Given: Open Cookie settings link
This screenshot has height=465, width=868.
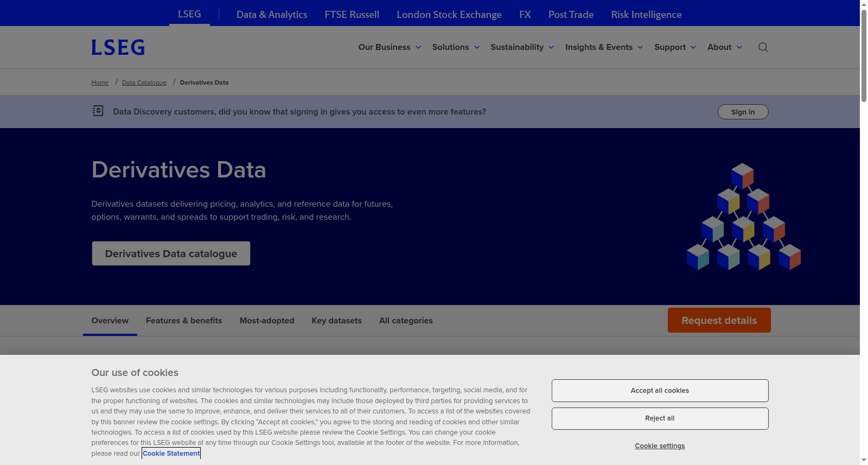Looking at the screenshot, I should click(x=660, y=446).
